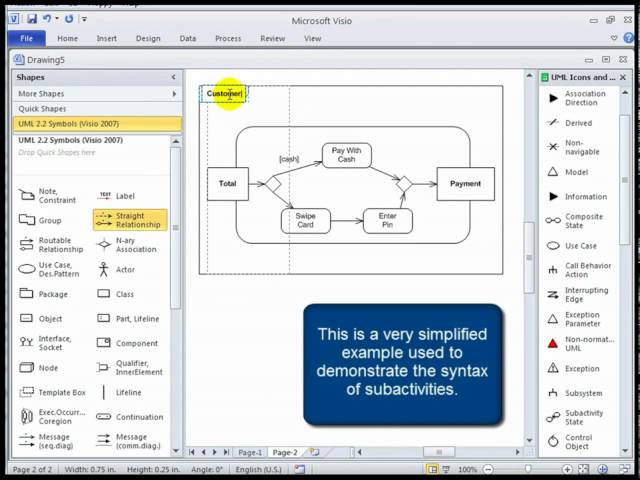The width and height of the screenshot is (640, 480).
Task: Open Visio help question mark
Action: (629, 38)
